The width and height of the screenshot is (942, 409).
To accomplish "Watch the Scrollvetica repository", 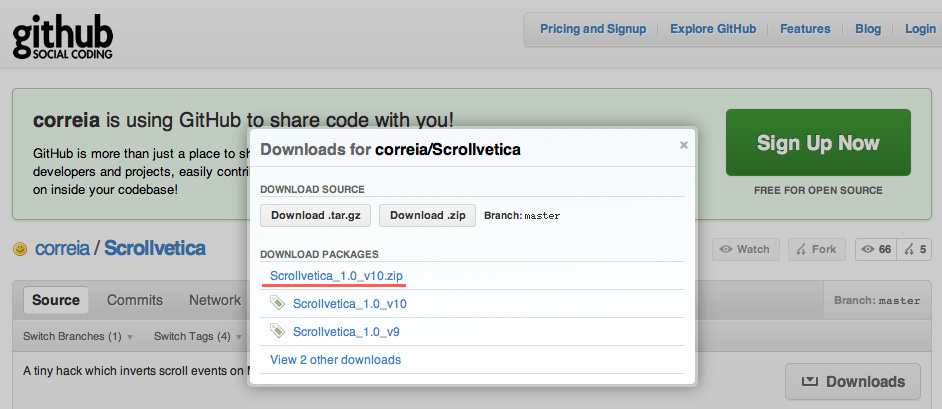I will pyautogui.click(x=746, y=249).
